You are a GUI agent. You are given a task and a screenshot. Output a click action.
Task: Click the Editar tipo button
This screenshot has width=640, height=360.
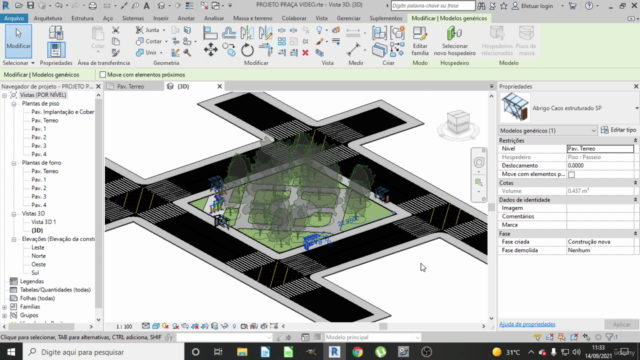click(x=618, y=130)
